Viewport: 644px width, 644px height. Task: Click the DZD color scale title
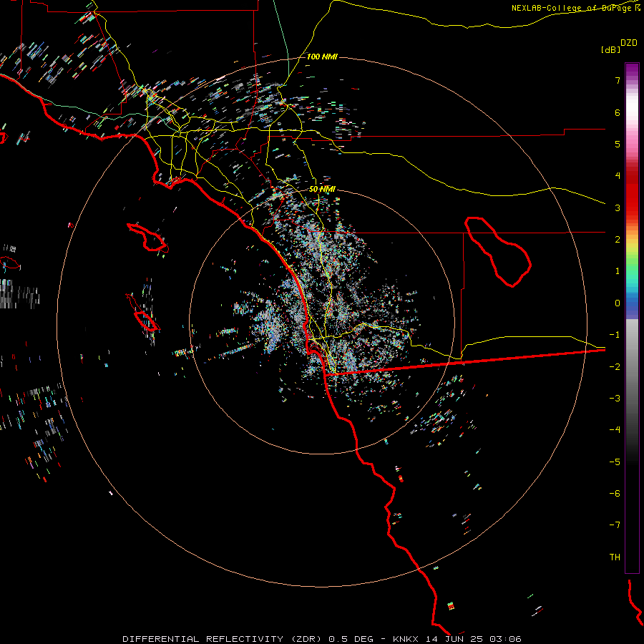[x=629, y=43]
